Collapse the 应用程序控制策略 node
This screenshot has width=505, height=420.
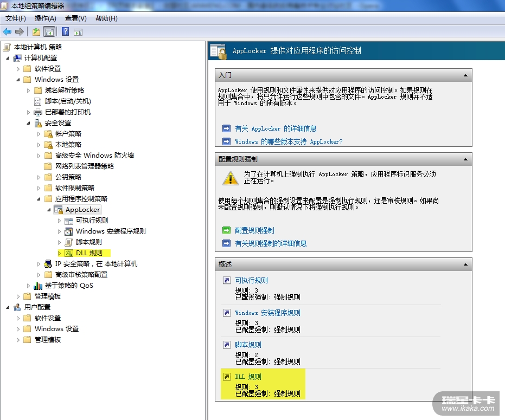pyautogui.click(x=39, y=199)
